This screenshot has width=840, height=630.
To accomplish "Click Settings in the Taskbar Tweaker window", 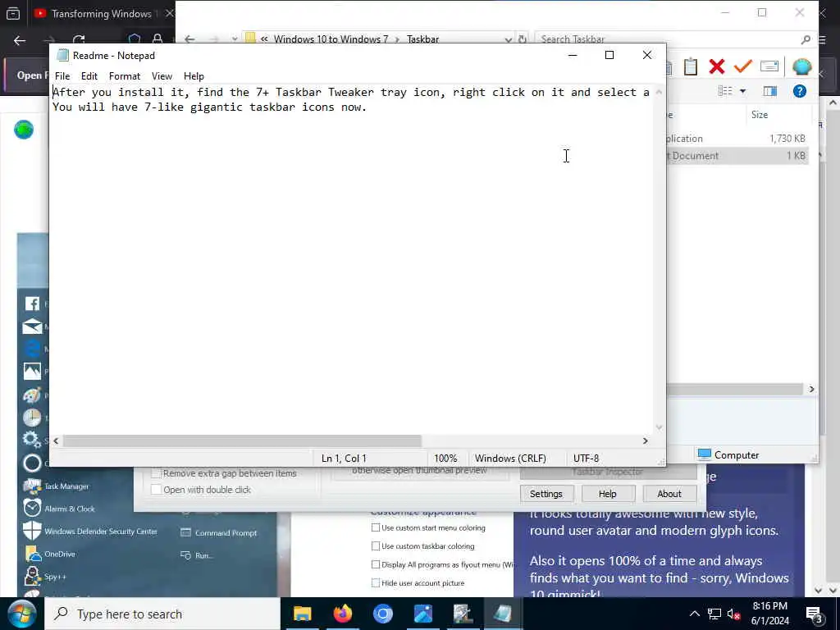I will [x=546, y=493].
